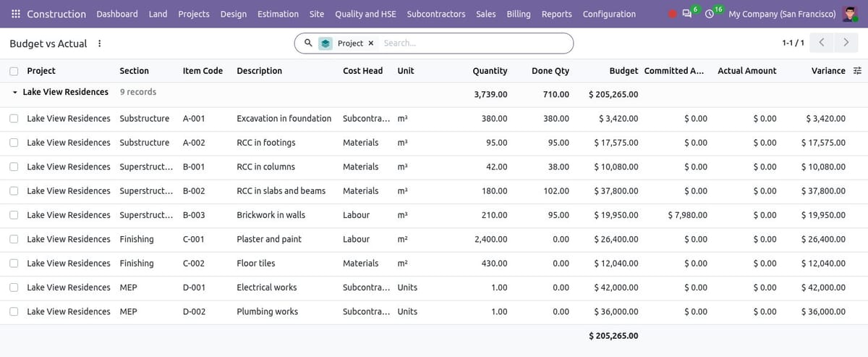
Task: Open the messages icon with badge 6
Action: click(x=686, y=14)
